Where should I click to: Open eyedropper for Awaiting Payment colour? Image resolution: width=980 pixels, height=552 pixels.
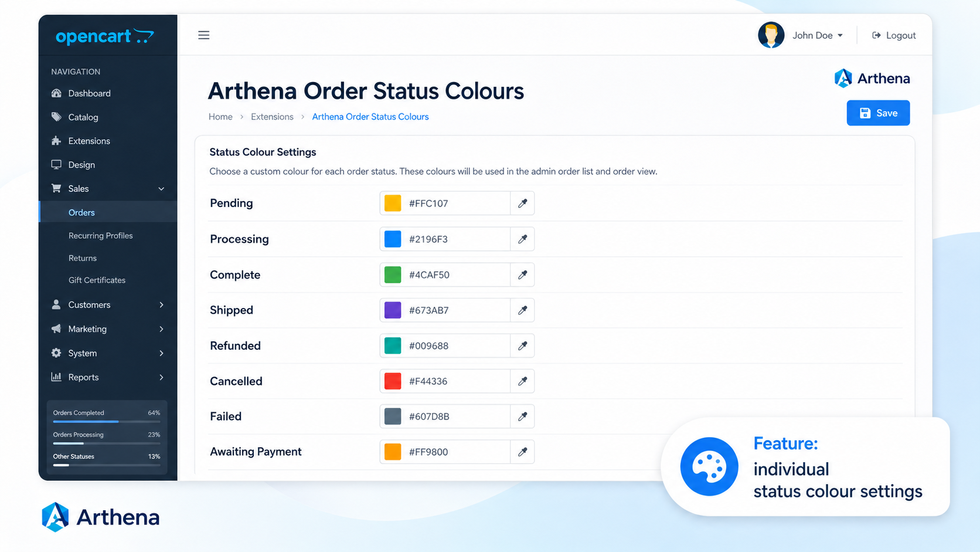click(522, 452)
